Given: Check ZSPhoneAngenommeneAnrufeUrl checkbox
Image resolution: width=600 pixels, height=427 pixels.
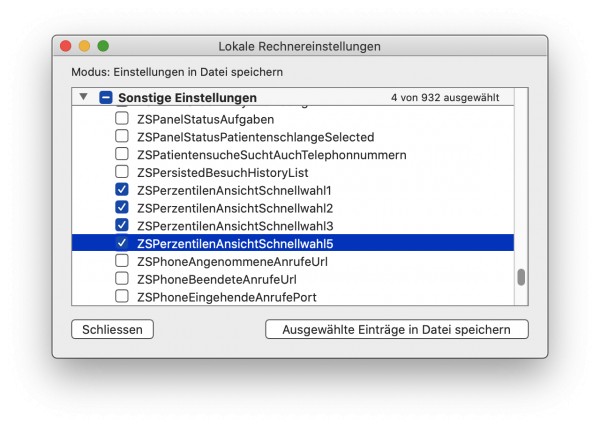Looking at the screenshot, I should click(x=122, y=261).
